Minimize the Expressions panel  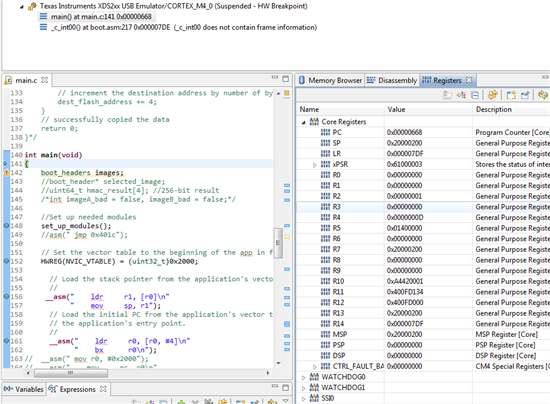(x=275, y=386)
